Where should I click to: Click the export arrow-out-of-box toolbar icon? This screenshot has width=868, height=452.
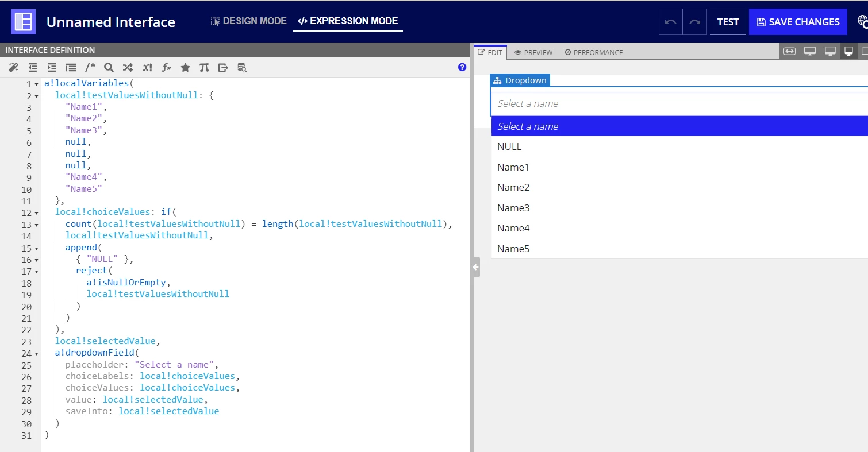pyautogui.click(x=223, y=68)
